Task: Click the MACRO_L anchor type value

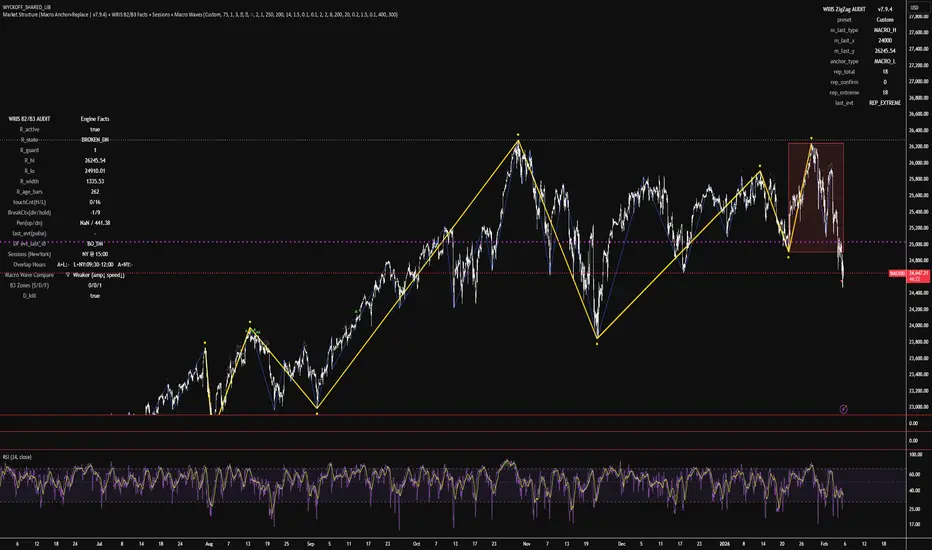Action: click(885, 61)
